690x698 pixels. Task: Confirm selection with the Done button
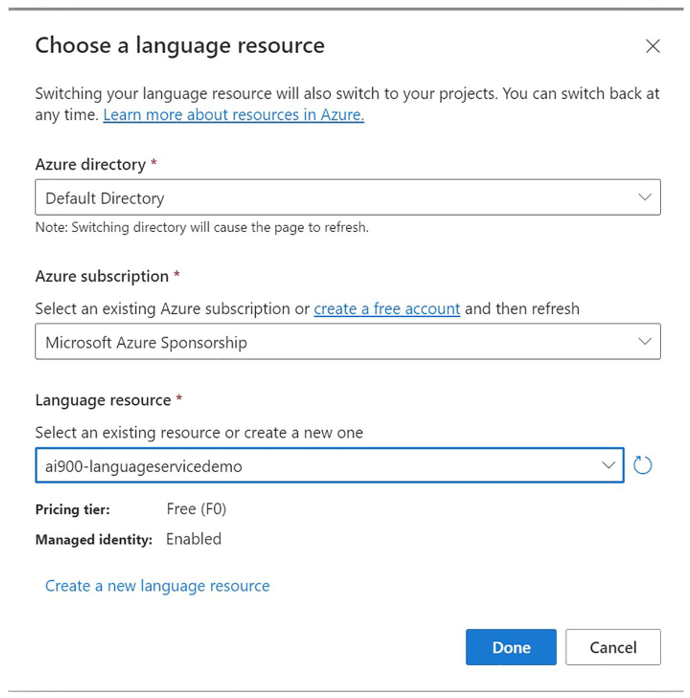(511, 647)
